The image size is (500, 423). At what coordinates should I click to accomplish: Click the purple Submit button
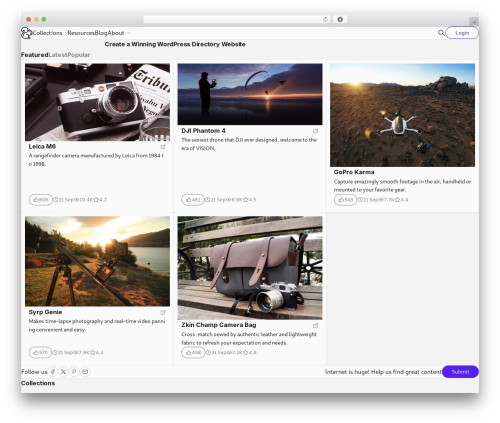(460, 372)
